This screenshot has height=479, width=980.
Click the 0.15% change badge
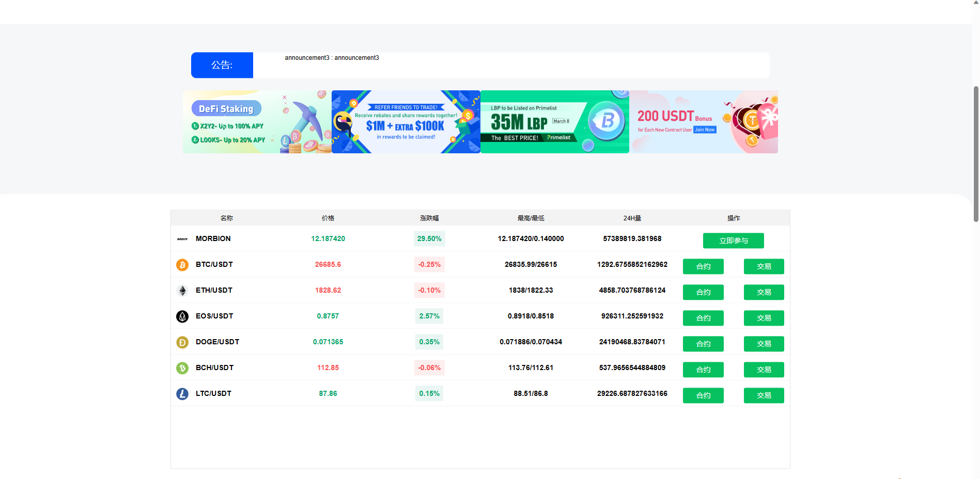coord(429,393)
